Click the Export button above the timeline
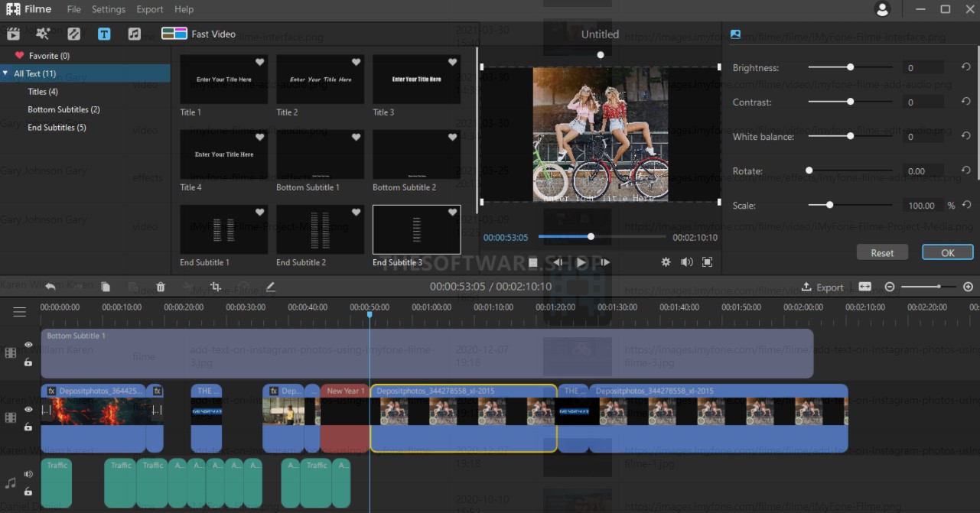The height and width of the screenshot is (513, 980). tap(822, 287)
